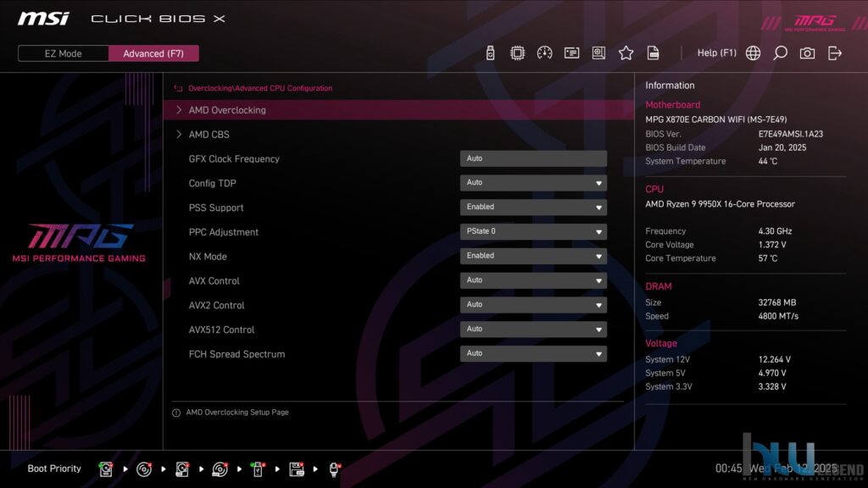
Task: Click the System 12V value 12.264 V
Action: point(775,359)
